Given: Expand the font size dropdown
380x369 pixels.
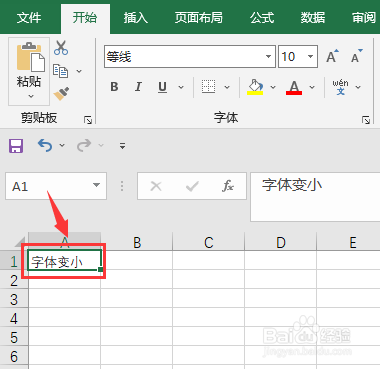Looking at the screenshot, I should (x=310, y=56).
